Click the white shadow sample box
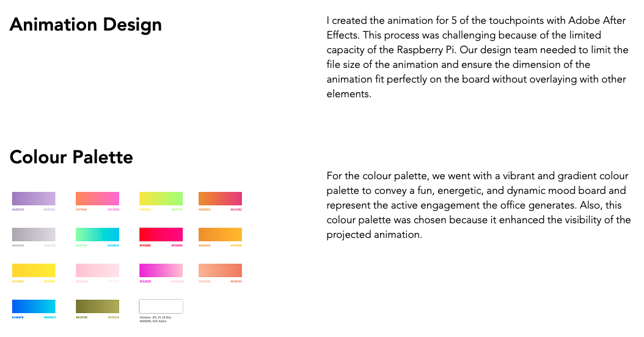 point(161,306)
